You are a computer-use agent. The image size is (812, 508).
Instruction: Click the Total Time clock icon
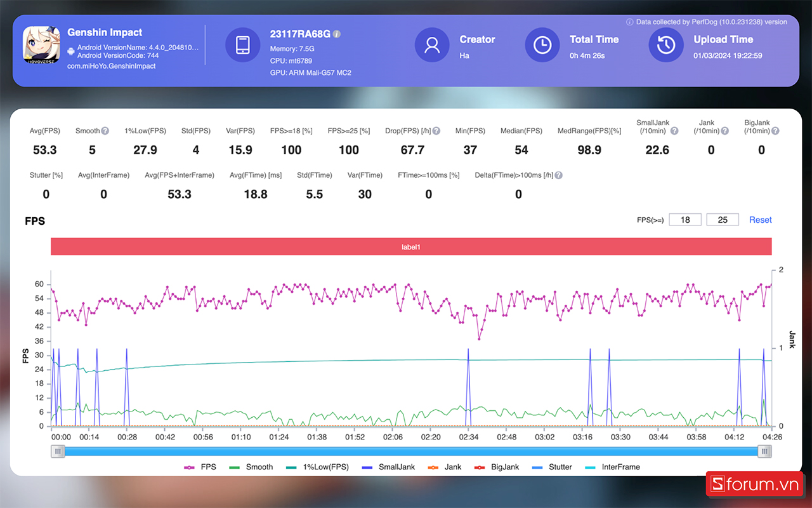click(542, 46)
